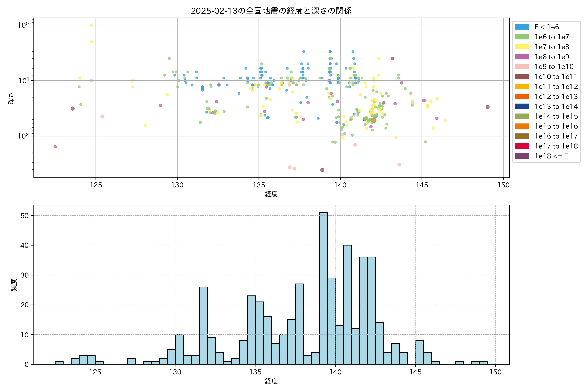Click the histogram bar of height 26 near 132
The image size is (588, 392).
coord(203,325)
